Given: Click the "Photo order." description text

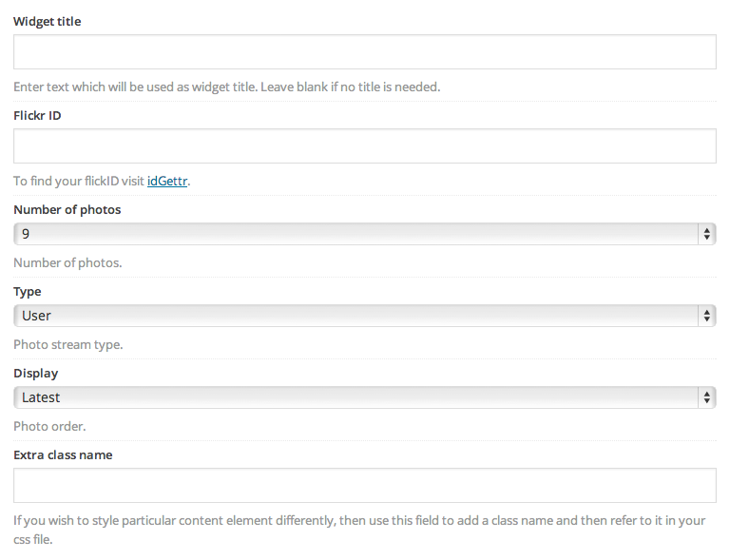Looking at the screenshot, I should tap(49, 426).
